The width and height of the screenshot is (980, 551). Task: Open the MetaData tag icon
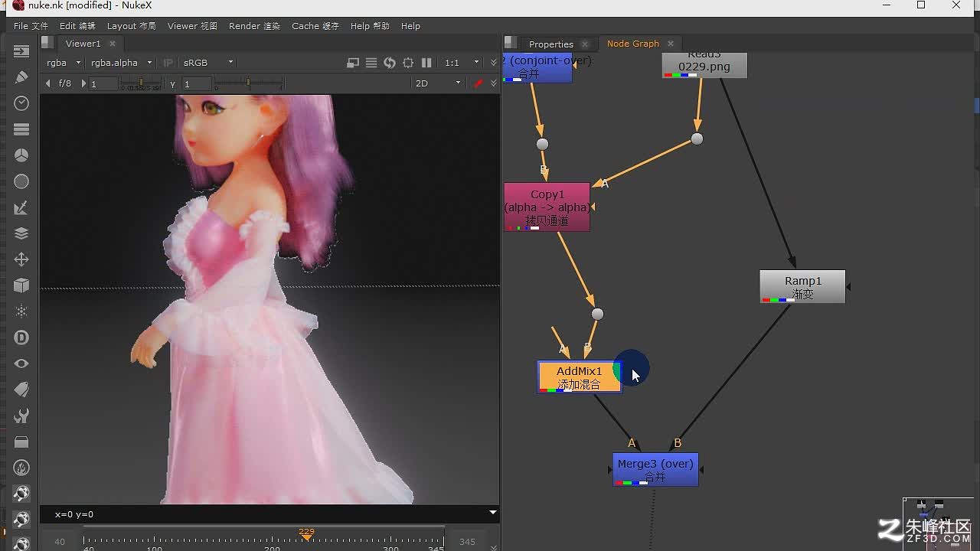coord(21,390)
